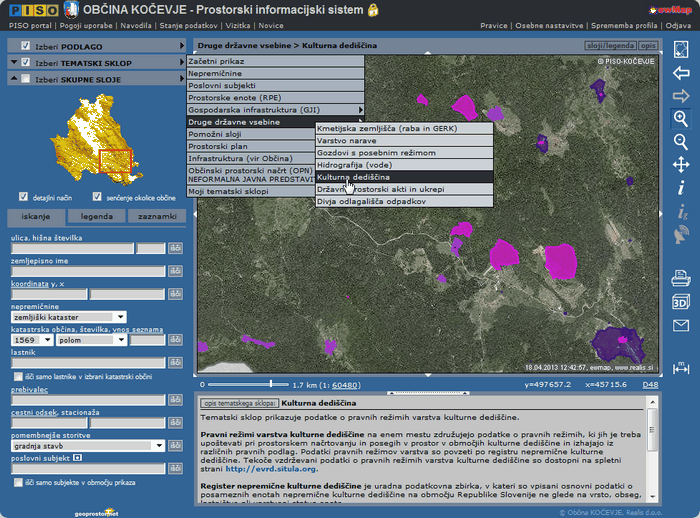This screenshot has width=700, height=518.
Task: Go back to previous map view arrow
Action: [681, 73]
